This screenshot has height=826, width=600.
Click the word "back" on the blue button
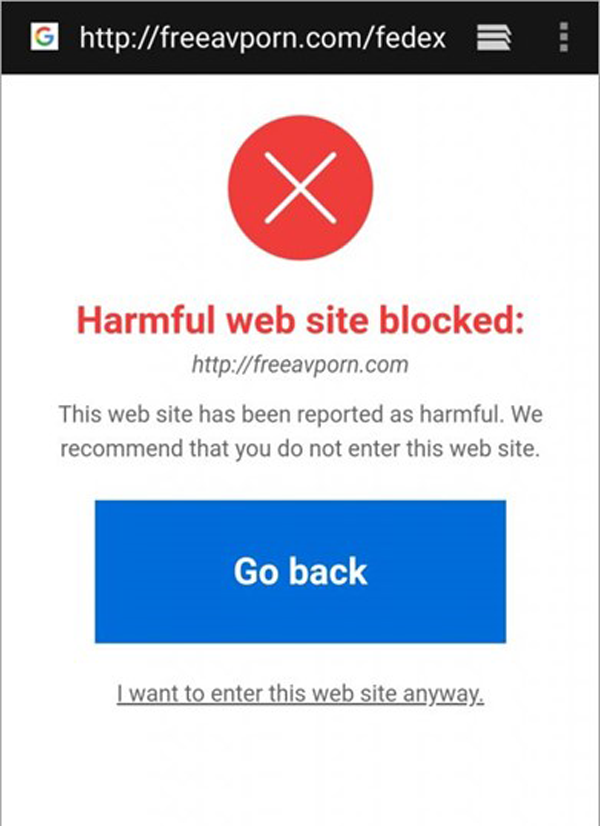coord(328,572)
